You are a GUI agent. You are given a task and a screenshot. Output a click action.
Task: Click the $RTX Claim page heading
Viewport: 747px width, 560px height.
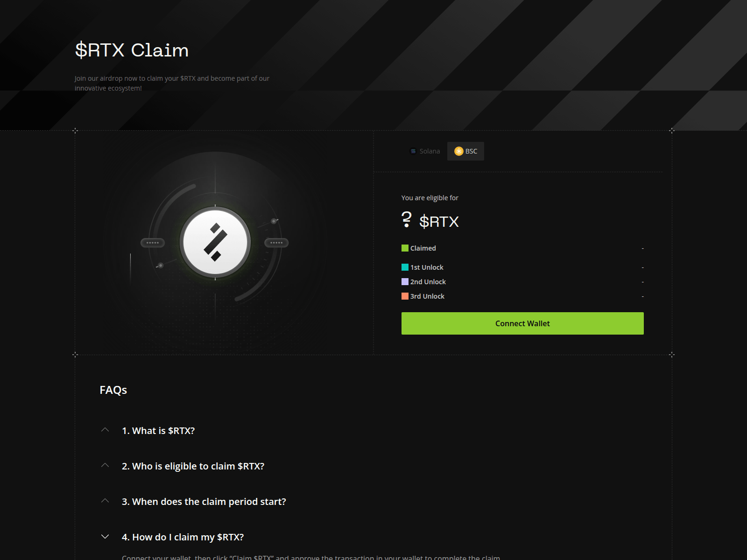point(131,50)
